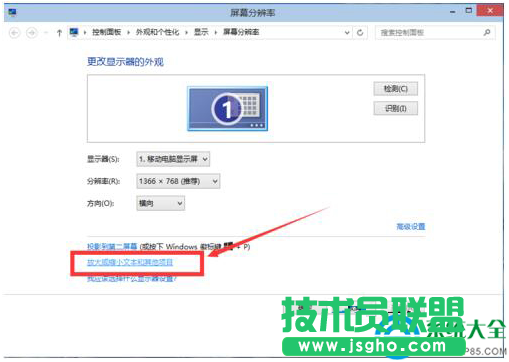509x362 pixels.
Task: Minimize the 屏幕分辨率 window
Action: 452,12
